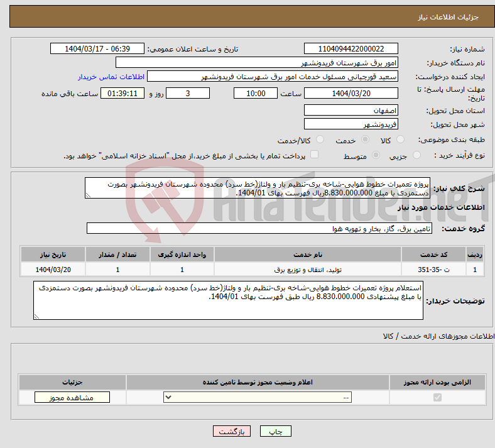Select the خدمت radio button
The image size is (495, 448).
tap(365, 139)
